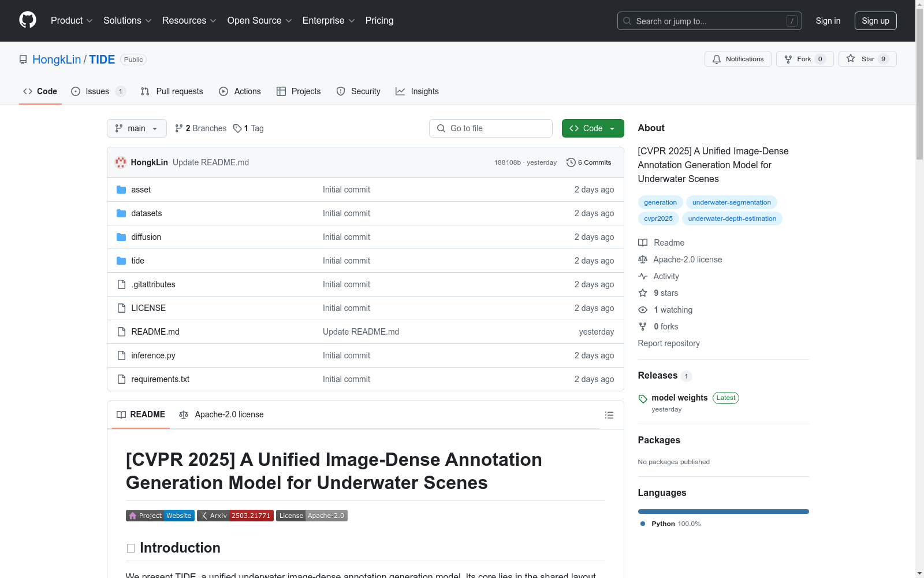Click the Notifications bell button

(x=737, y=59)
